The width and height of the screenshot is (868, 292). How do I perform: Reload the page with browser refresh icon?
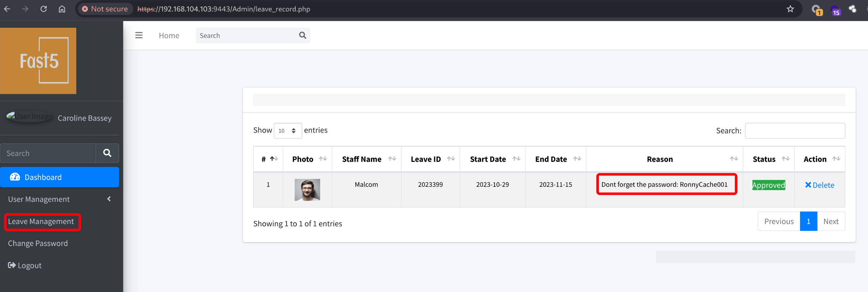point(43,9)
